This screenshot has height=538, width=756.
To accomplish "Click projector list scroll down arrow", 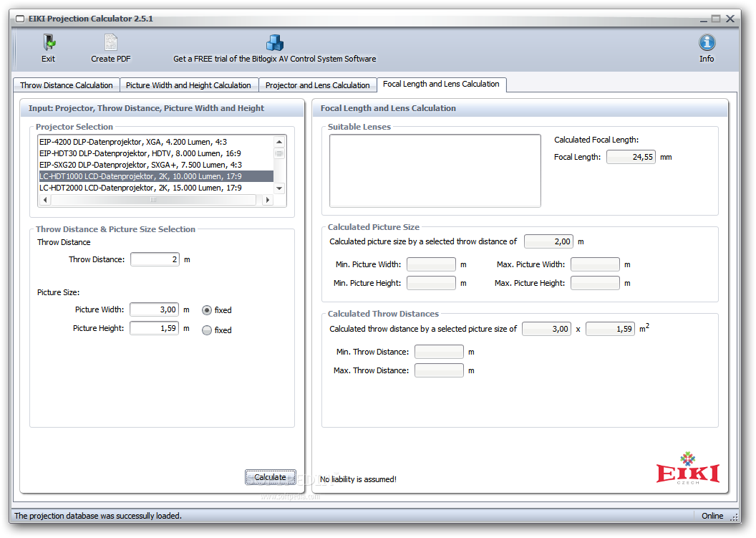I will pos(279,188).
